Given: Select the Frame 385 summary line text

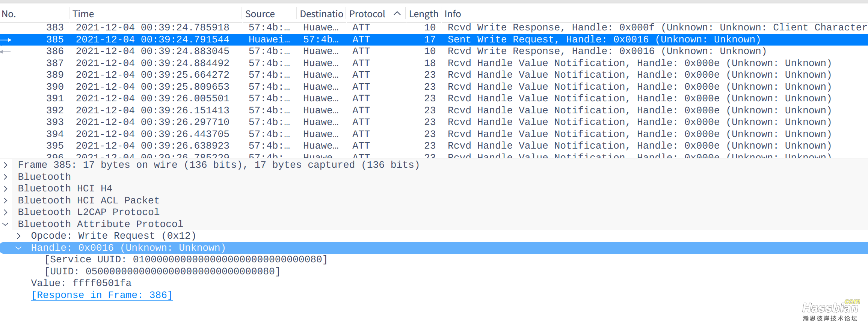Looking at the screenshot, I should click(x=219, y=165).
